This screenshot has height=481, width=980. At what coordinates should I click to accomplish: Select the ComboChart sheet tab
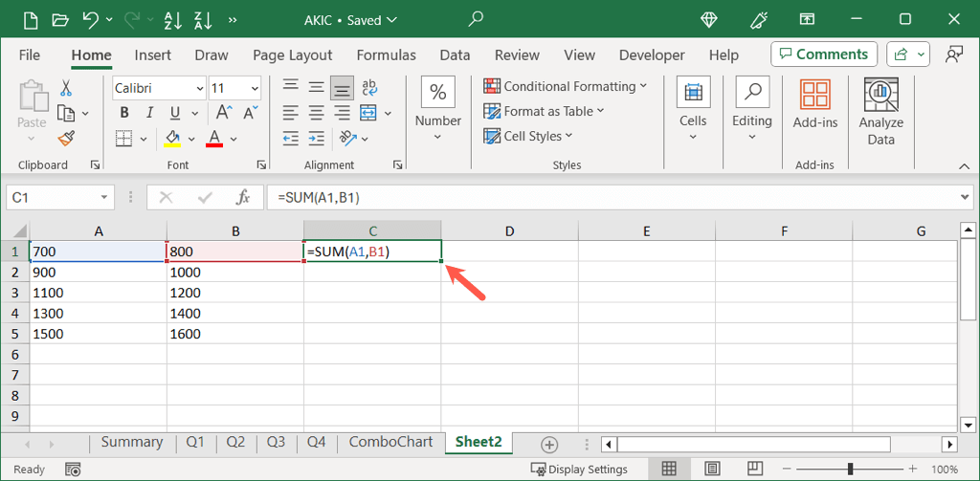tap(390, 442)
